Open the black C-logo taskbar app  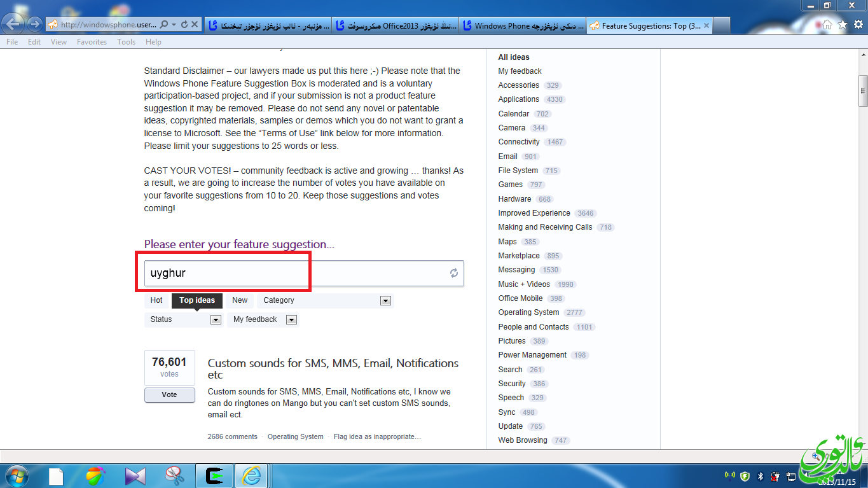tap(214, 476)
